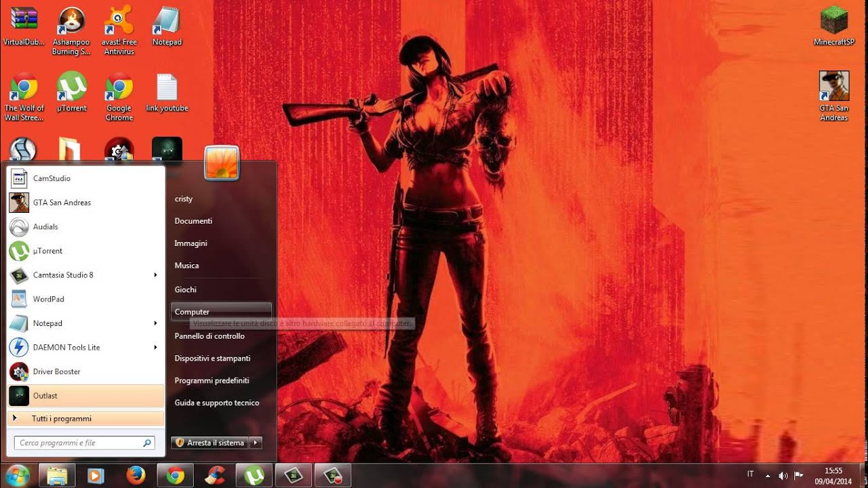Click the Driver Booster shortcut on the desktop

pyautogui.click(x=119, y=149)
